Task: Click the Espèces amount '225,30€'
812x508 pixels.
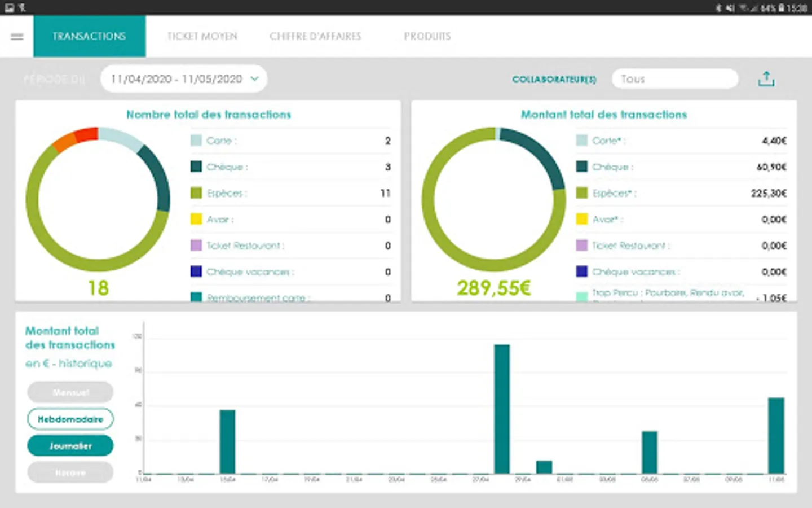Action: (769, 193)
